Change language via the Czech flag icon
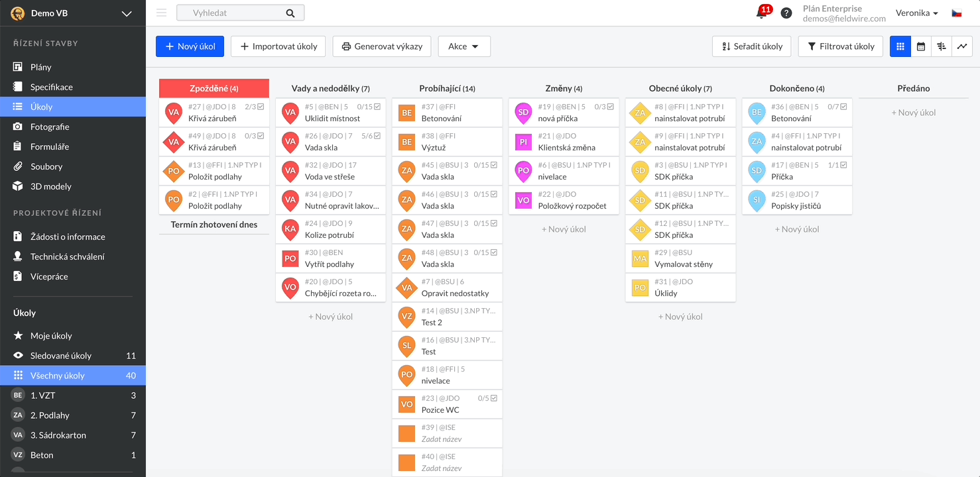The image size is (980, 477). tap(957, 13)
